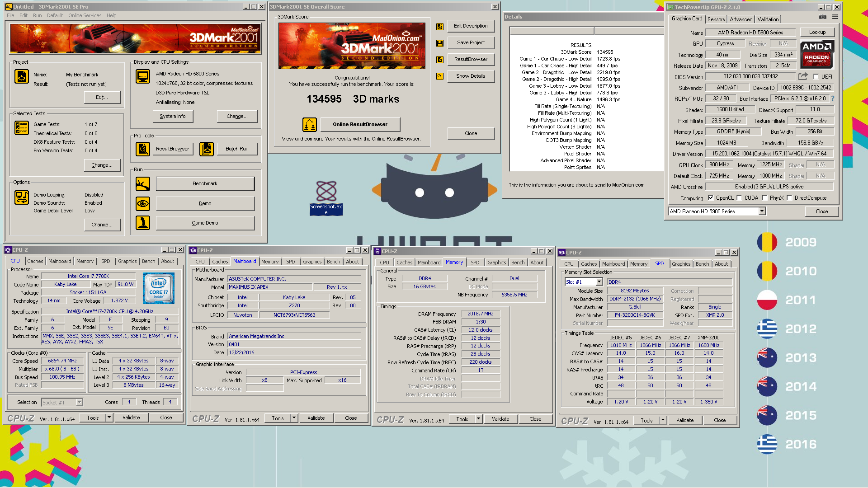This screenshot has height=488, width=868.
Task: Click the 3DMark2001 SE Pro title bar icon
Action: [9, 7]
